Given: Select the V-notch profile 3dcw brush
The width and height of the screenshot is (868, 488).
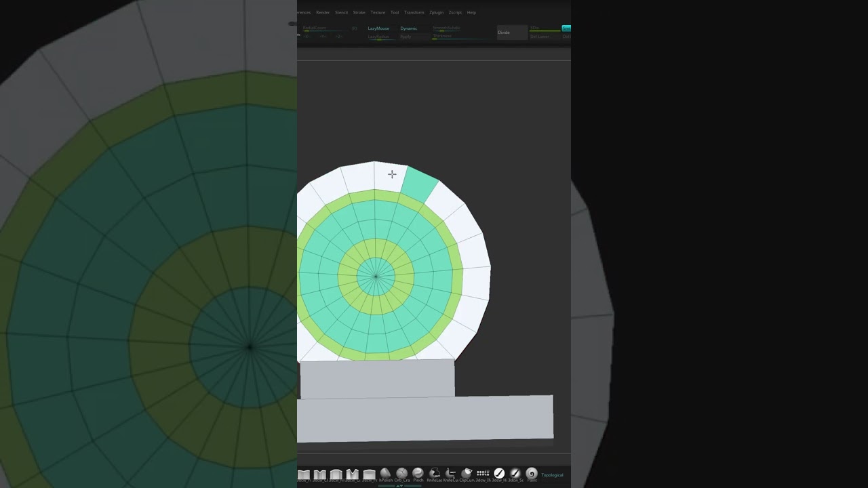Looking at the screenshot, I should tap(352, 475).
